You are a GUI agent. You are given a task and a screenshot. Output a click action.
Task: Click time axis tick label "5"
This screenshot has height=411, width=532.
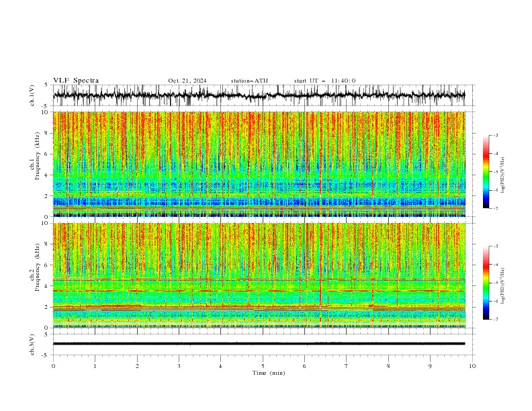click(x=263, y=366)
